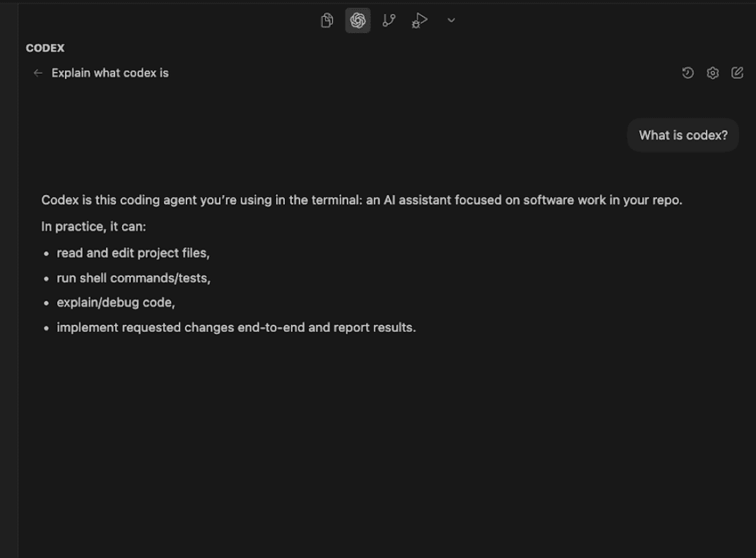
Task: Open the Run and Debug icon
Action: [x=420, y=20]
